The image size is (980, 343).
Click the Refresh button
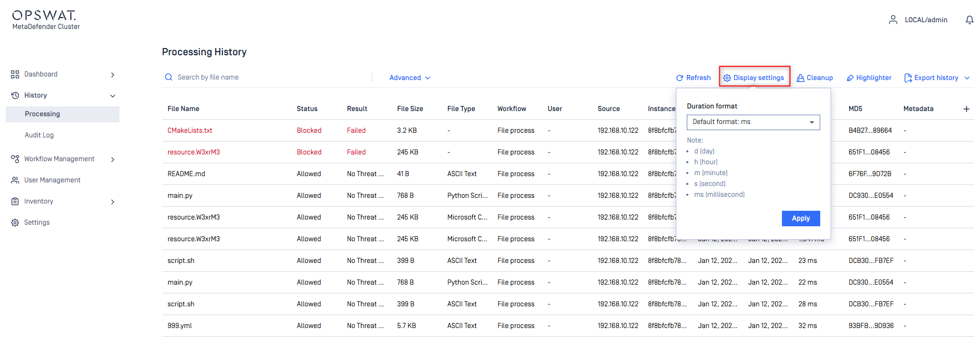693,78
